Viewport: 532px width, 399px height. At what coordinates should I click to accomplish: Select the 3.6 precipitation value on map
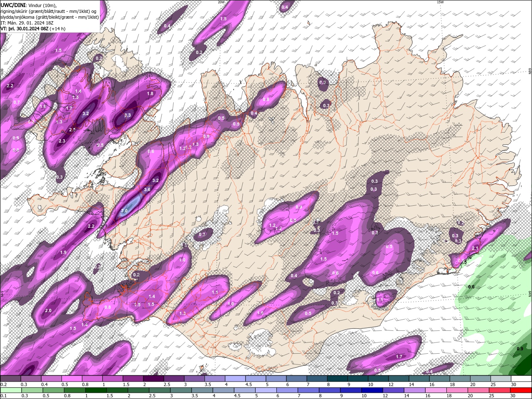(x=147, y=190)
